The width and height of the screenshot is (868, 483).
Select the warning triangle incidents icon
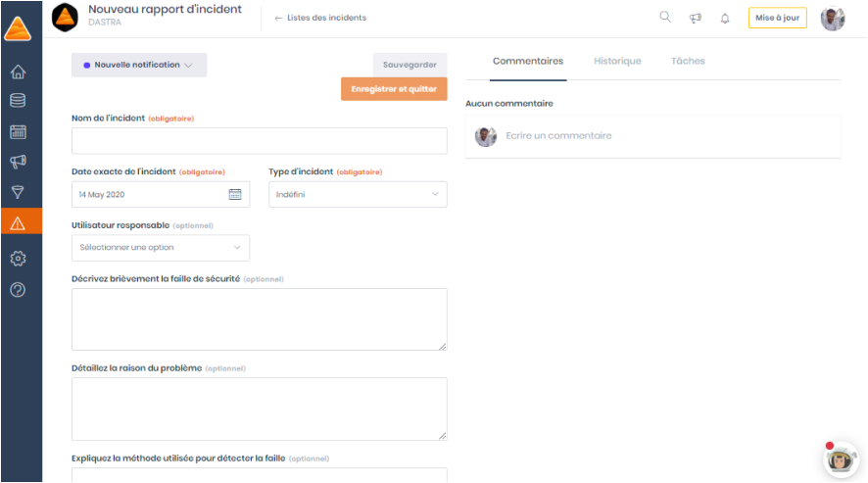click(18, 222)
